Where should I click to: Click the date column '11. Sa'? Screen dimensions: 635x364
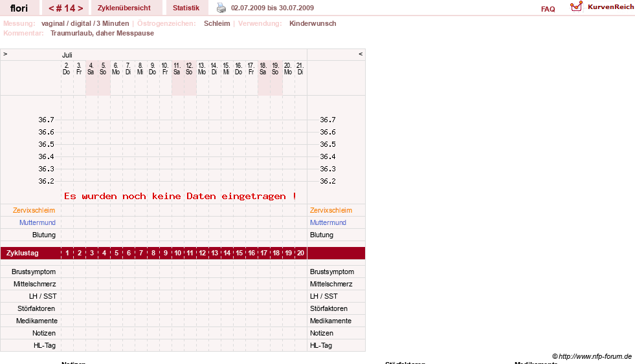[177, 69]
